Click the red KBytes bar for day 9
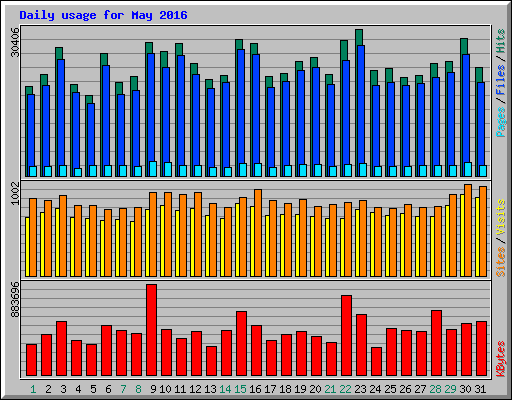The image size is (512, 400). 152,330
